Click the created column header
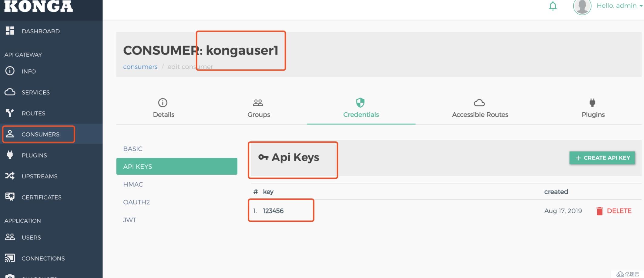Screen dimensions: 644x278 [x=556, y=192]
